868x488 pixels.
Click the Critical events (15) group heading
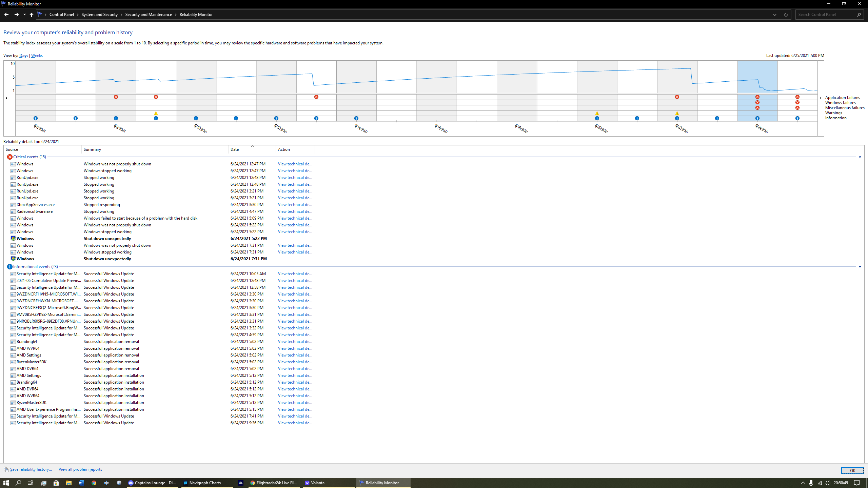[x=29, y=157]
